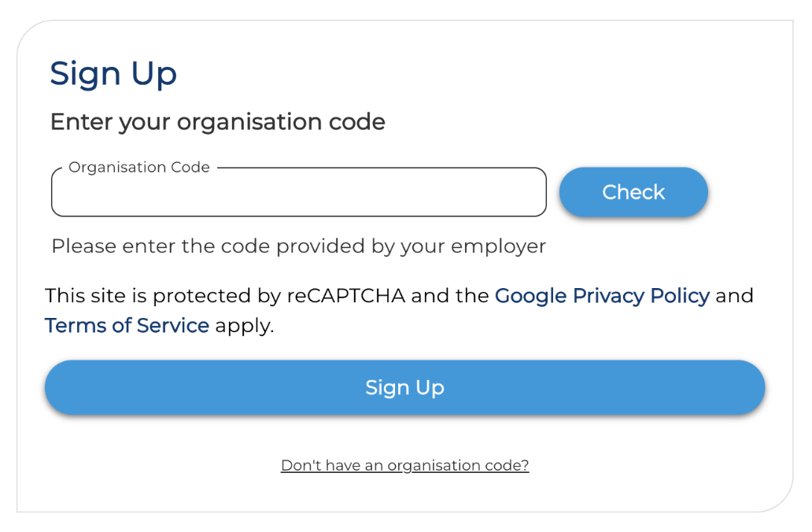812x532 pixels.
Task: Submit the form via Sign Up
Action: tap(404, 387)
